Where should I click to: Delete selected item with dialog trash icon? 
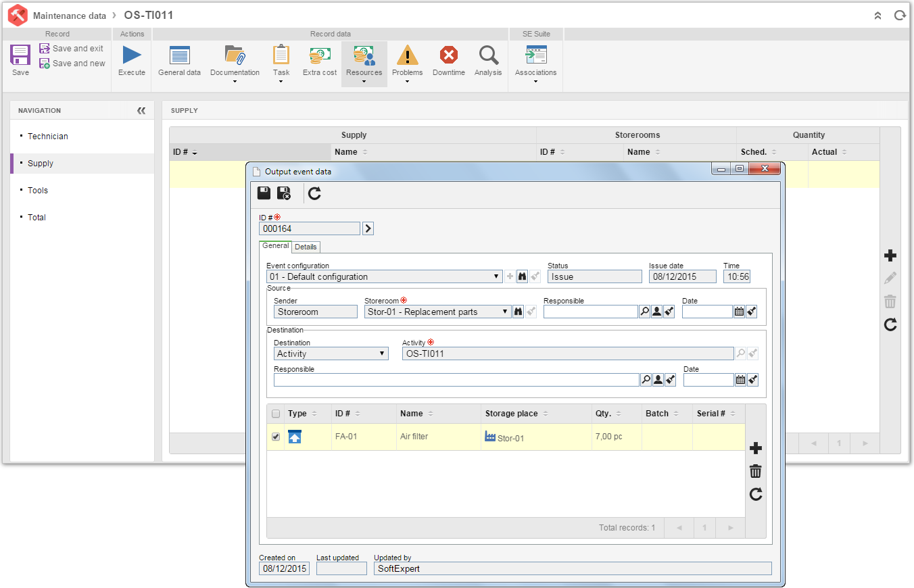[756, 471]
